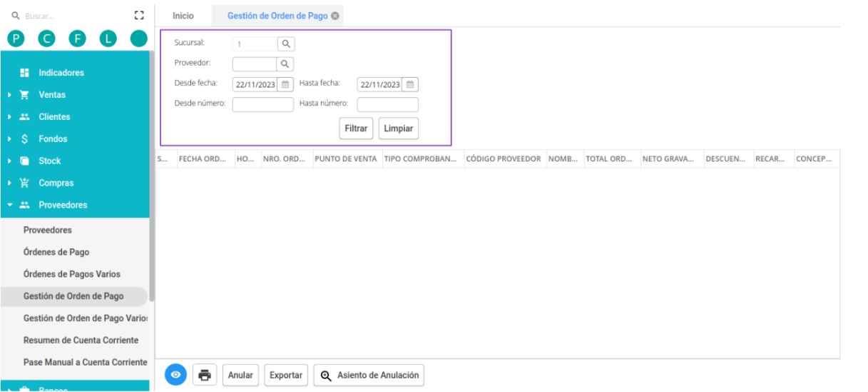Open Pase Manual a Cuenta Corriente item
868x392 pixels.
(85, 363)
